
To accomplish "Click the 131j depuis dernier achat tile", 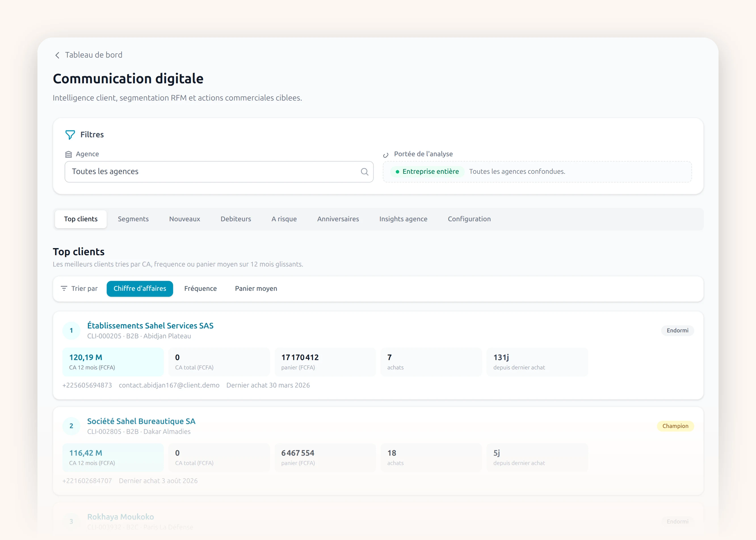I will 537,362.
